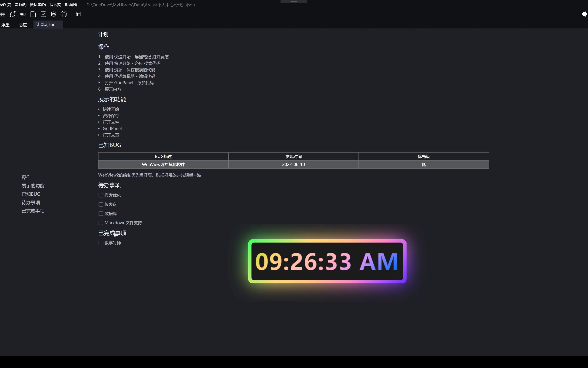
Task: Check the Markdown文件支持 checkbox
Action: [101, 223]
